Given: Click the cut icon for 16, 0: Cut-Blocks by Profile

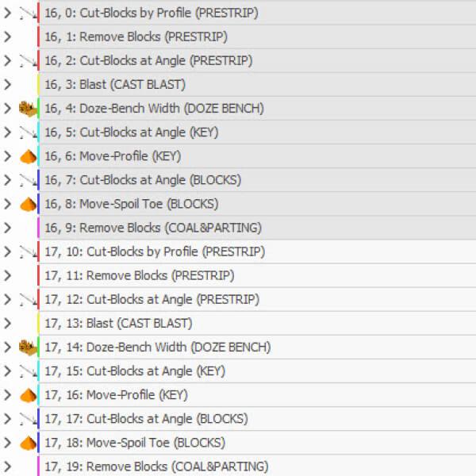Looking at the screenshot, I should pos(27,13).
